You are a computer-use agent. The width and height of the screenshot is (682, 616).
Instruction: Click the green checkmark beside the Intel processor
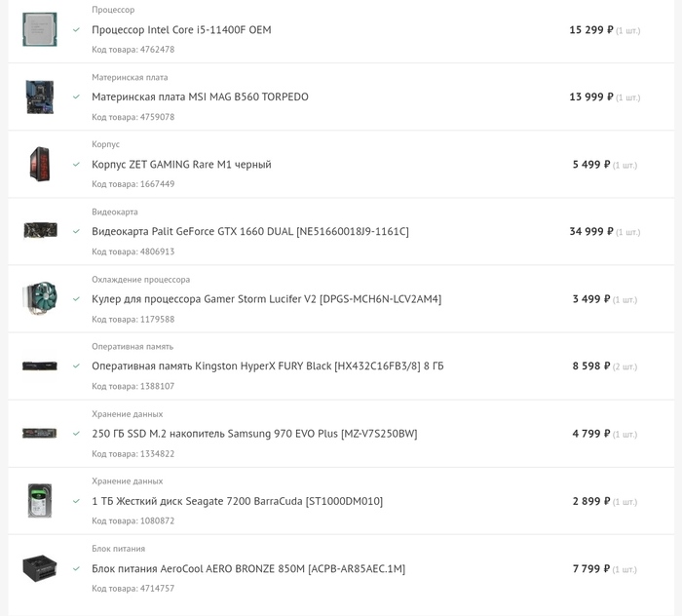coord(76,29)
